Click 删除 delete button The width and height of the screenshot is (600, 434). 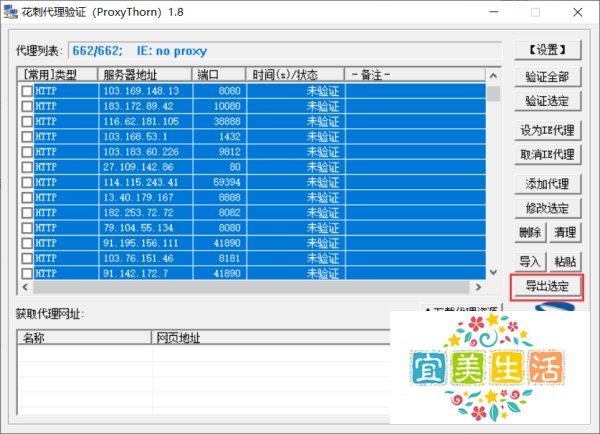coord(530,232)
